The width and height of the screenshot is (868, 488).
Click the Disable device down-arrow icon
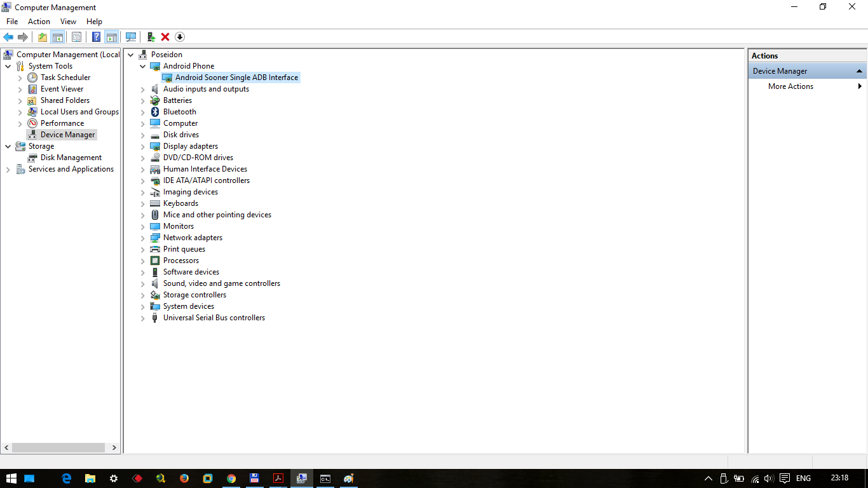click(x=180, y=37)
